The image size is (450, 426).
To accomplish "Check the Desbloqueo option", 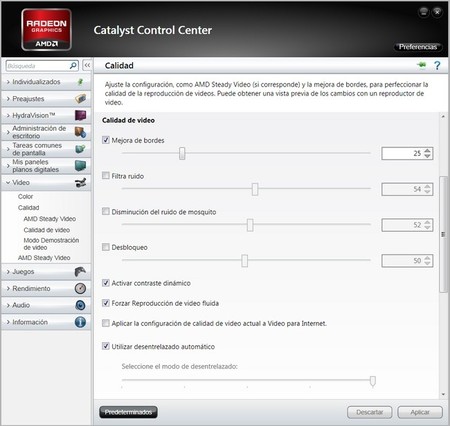I will coord(106,247).
